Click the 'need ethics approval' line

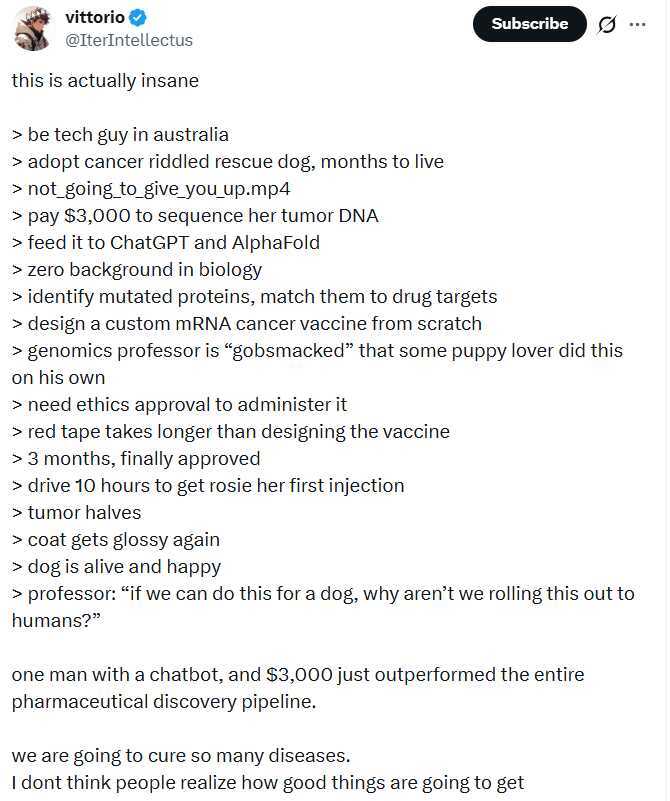(180, 404)
